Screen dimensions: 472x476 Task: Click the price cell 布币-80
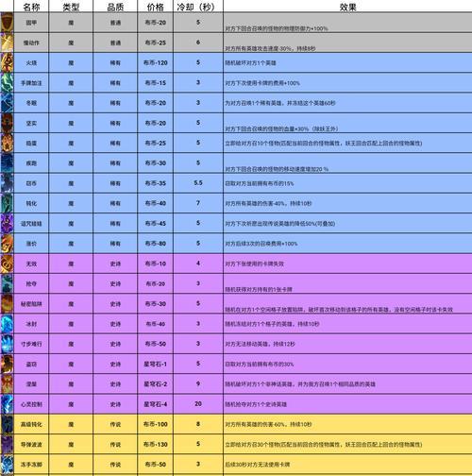tap(156, 244)
